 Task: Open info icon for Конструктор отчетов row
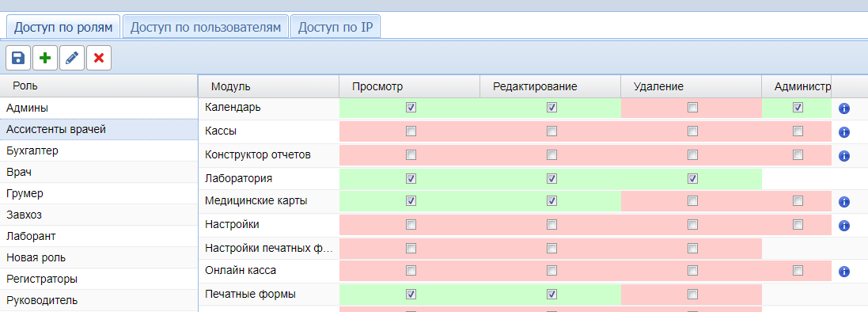[844, 156]
